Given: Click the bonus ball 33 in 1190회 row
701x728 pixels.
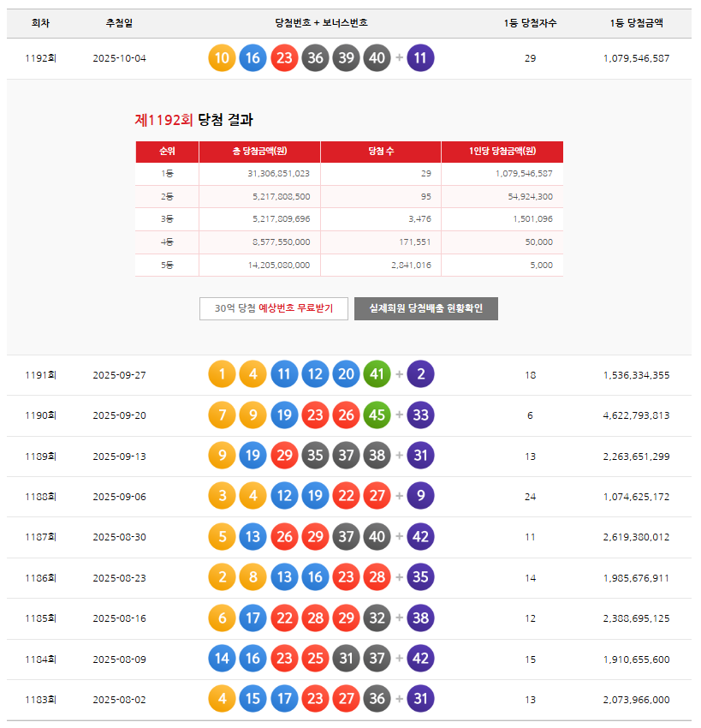Looking at the screenshot, I should click(x=420, y=415).
